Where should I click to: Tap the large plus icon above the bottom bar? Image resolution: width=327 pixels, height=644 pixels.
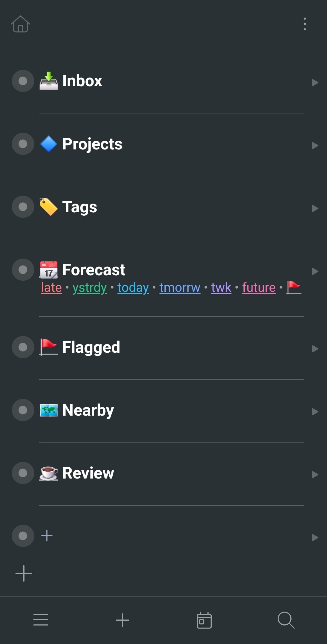pos(24,573)
